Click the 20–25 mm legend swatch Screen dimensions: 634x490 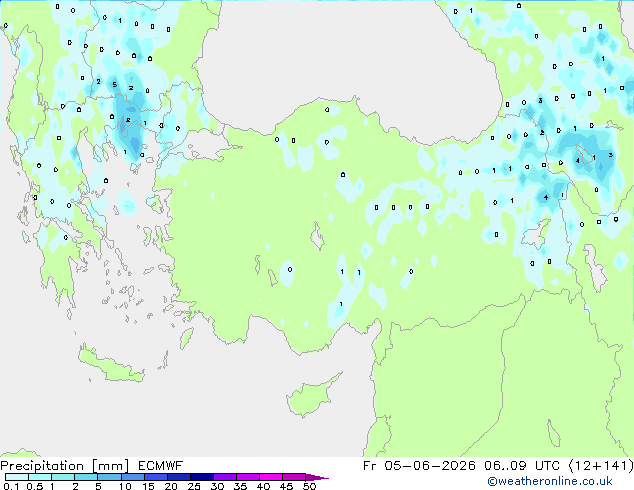pyautogui.click(x=178, y=477)
